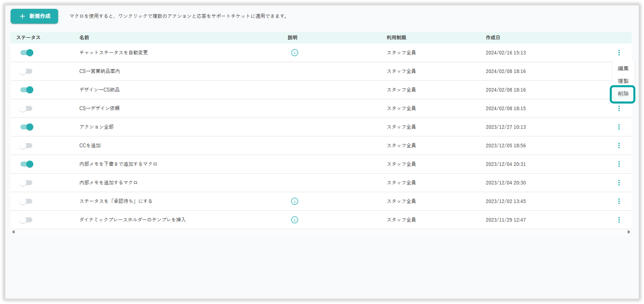This screenshot has width=644, height=304.
Task: Open three-dot menu for アクション全部 row
Action: pyautogui.click(x=619, y=127)
